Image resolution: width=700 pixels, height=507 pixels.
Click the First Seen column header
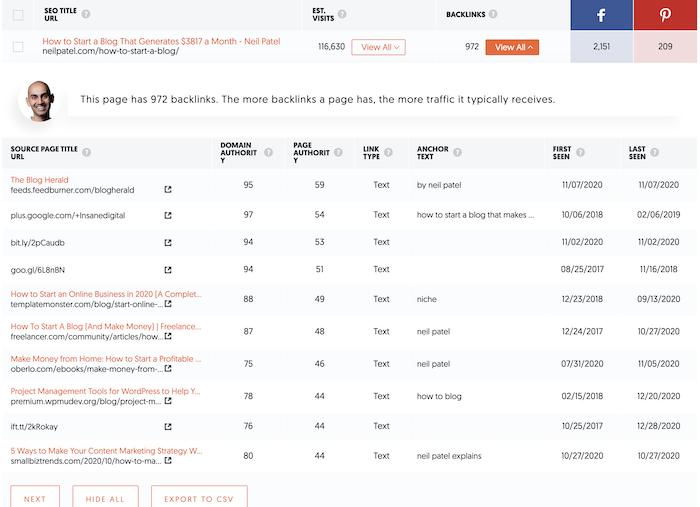562,152
